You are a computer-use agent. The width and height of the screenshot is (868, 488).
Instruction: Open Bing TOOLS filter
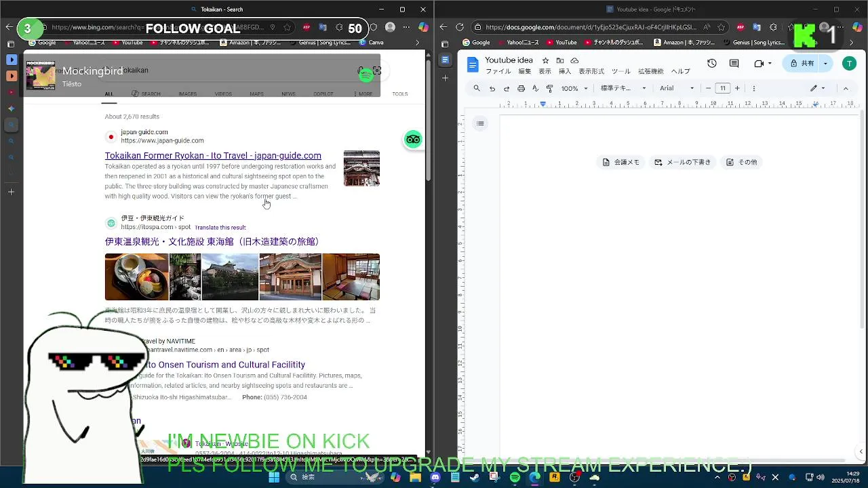[x=400, y=94]
